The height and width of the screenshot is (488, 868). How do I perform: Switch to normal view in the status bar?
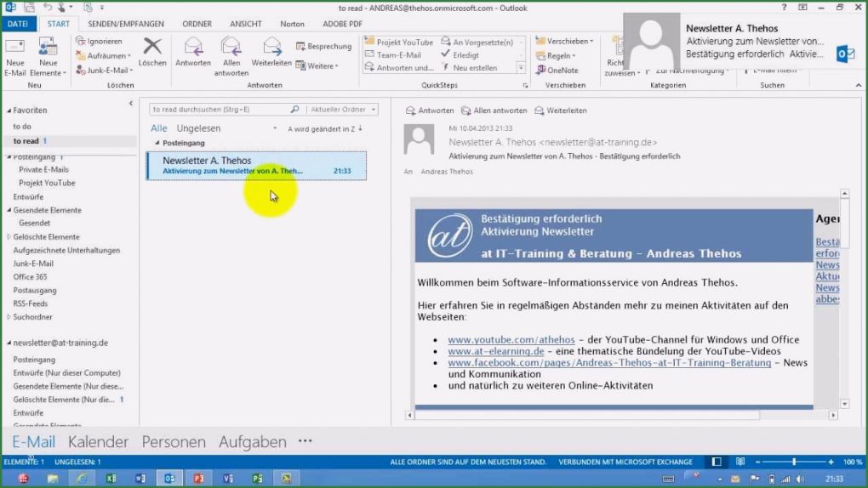pyautogui.click(x=717, y=462)
